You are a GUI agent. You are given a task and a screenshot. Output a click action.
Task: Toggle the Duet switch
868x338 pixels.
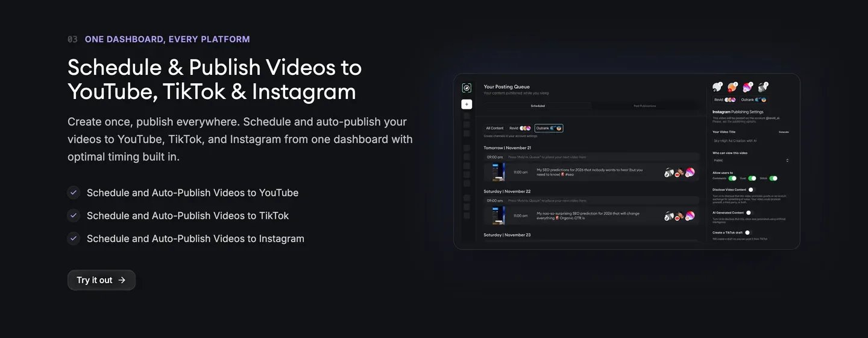(752, 178)
